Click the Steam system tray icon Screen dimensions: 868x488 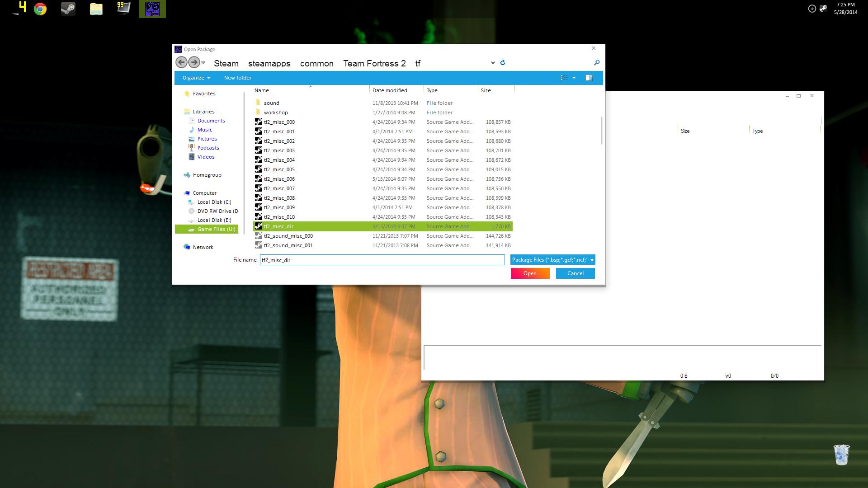click(823, 8)
